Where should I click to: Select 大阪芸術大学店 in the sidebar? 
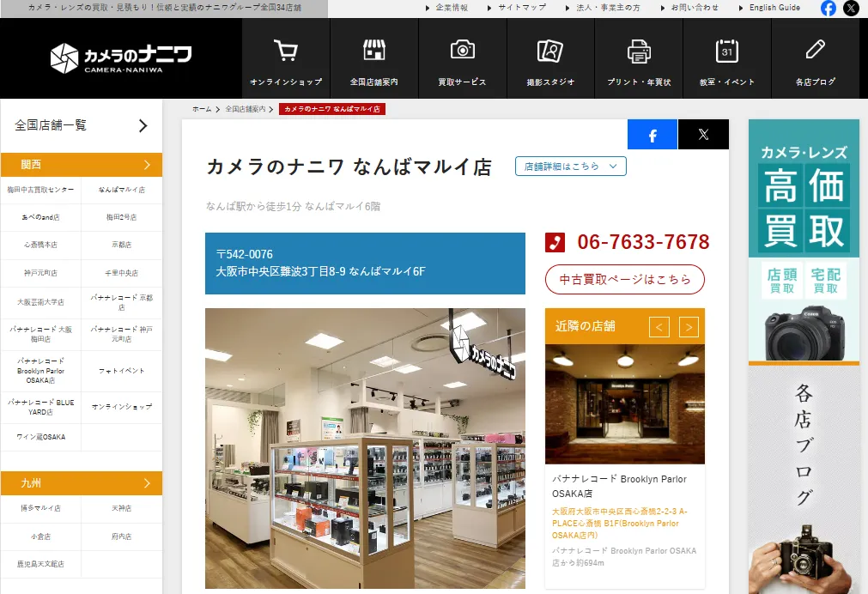tap(41, 302)
